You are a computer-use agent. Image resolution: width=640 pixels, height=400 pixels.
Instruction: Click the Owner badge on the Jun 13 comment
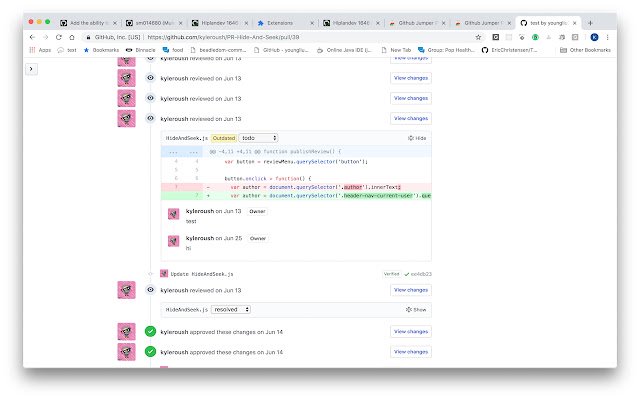point(257,211)
